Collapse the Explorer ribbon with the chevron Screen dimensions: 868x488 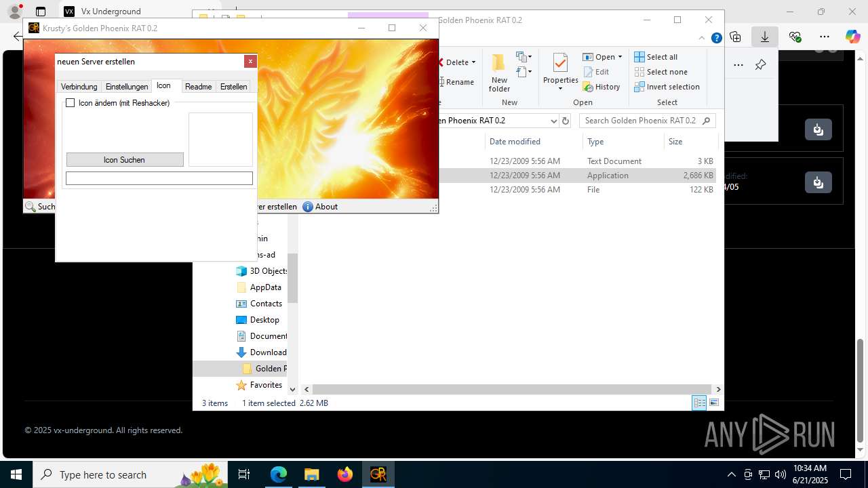703,38
